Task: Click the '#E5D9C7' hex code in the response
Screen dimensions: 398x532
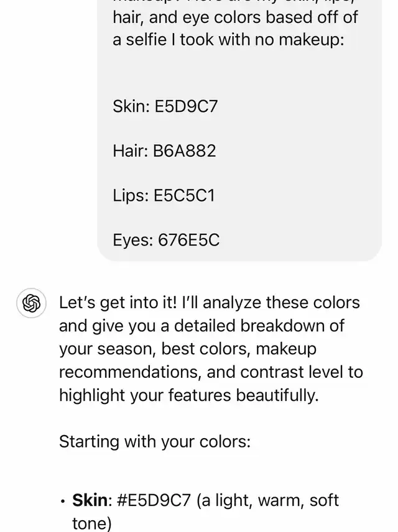Action: (154, 500)
